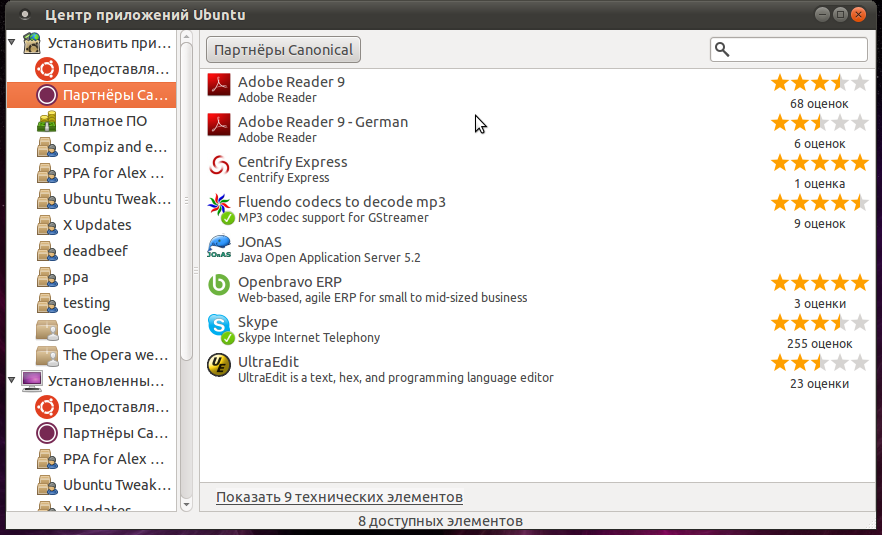This screenshot has height=535, width=882.
Task: Click the testing package icon
Action: (47, 303)
